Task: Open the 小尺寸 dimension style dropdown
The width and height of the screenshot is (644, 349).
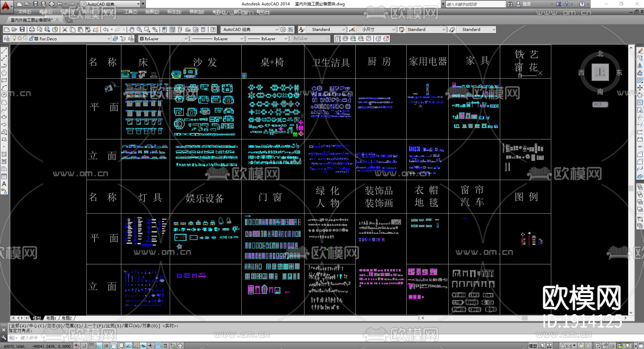Action: click(x=376, y=29)
